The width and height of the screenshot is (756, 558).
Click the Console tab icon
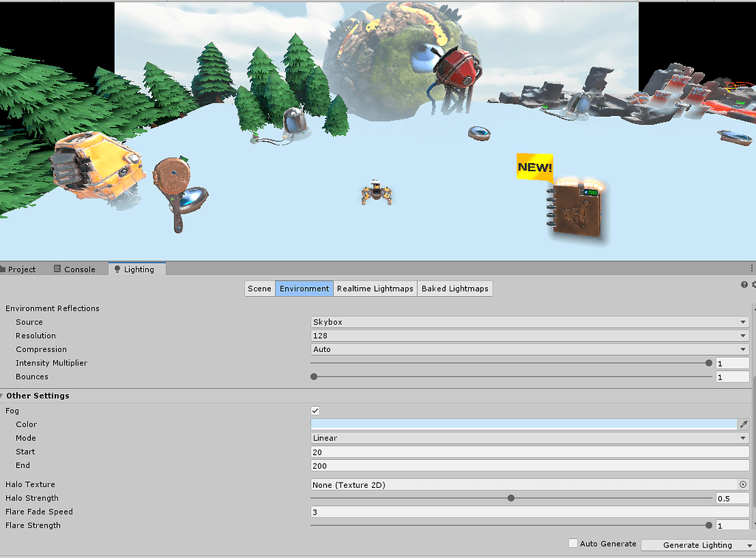click(58, 269)
